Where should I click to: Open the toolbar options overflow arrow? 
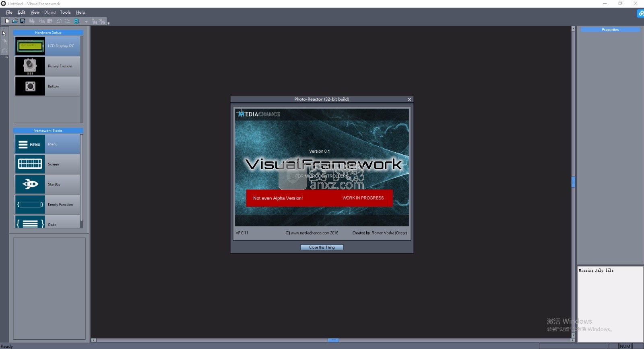click(x=109, y=23)
